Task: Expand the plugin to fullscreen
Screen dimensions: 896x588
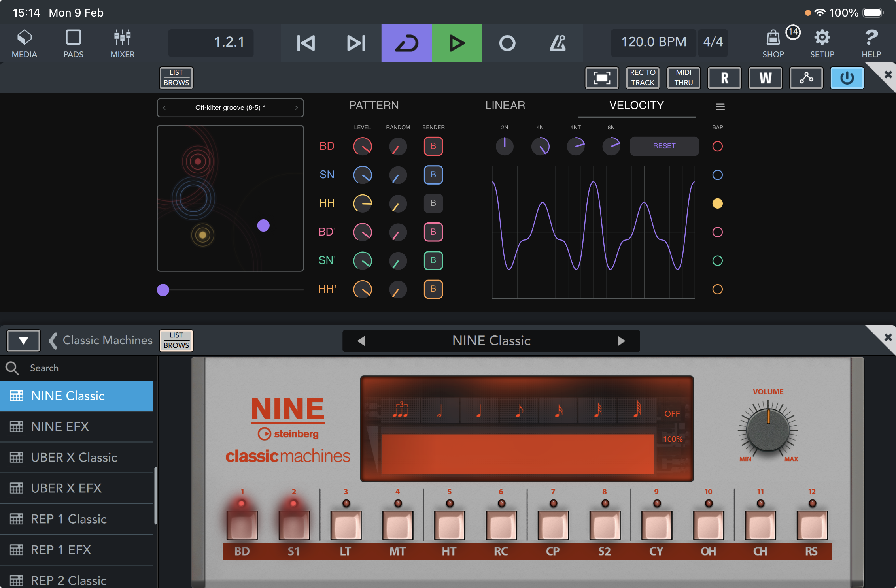Action: click(601, 78)
